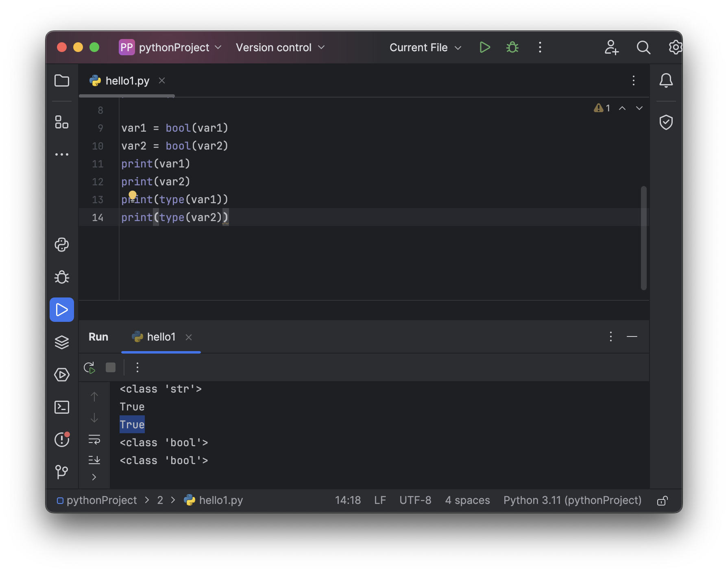Screen dimensions: 728x573
Task: Open the Structure tool window
Action: (x=62, y=122)
